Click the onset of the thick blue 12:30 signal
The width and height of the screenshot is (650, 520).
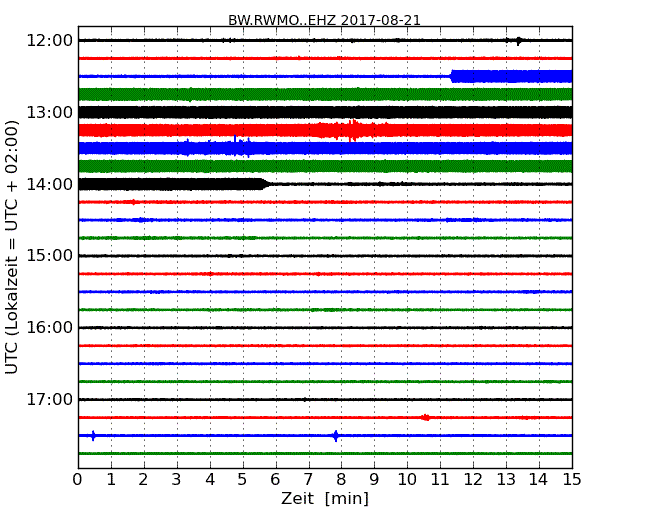coord(452,76)
